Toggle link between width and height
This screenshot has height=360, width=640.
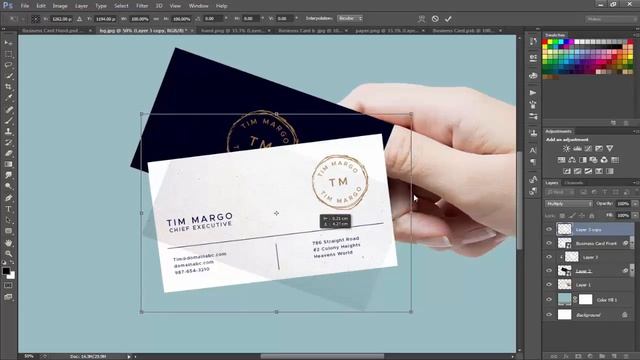pos(156,19)
